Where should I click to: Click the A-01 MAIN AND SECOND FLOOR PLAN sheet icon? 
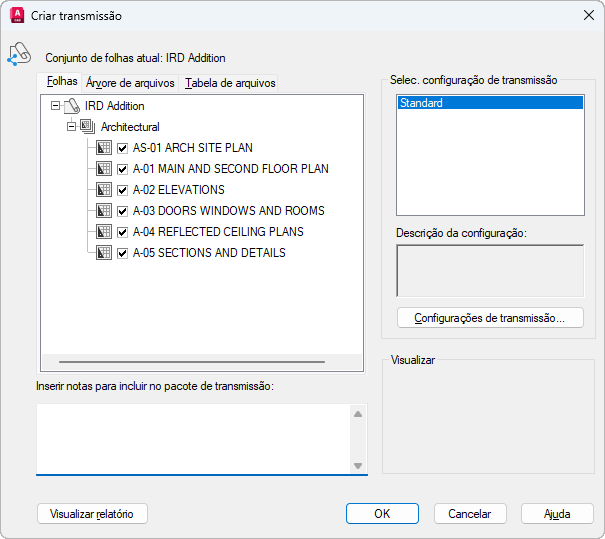104,169
